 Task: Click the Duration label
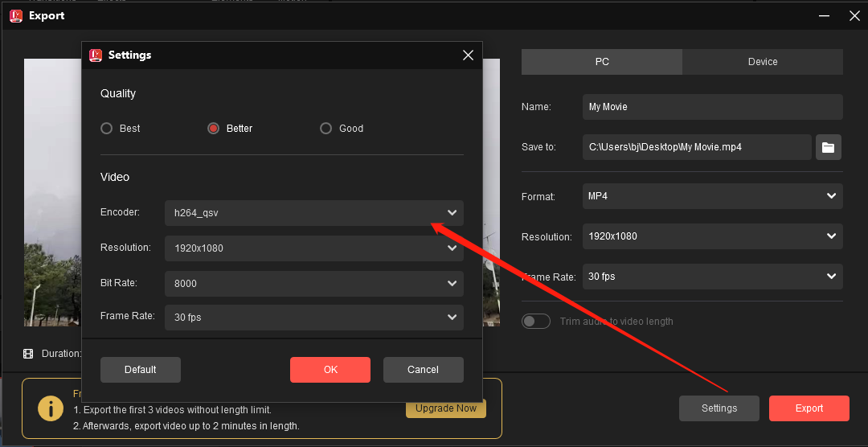pos(61,354)
